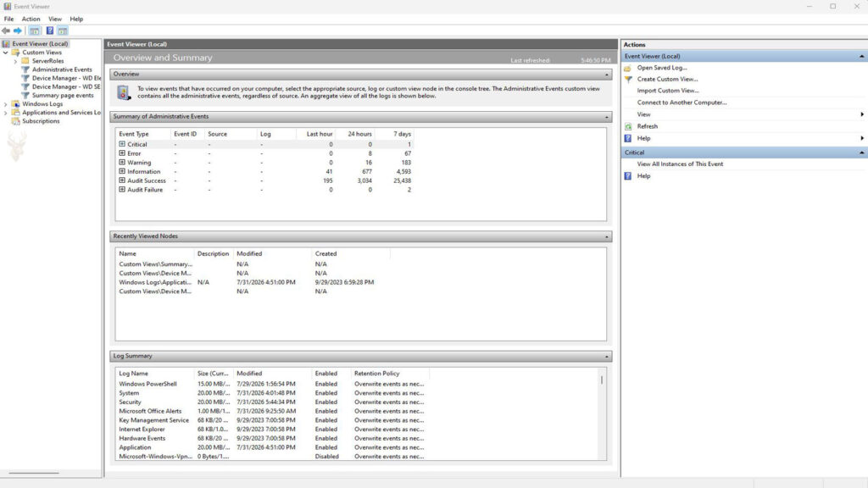The height and width of the screenshot is (488, 868).
Task: Expand the Audit Success event type row
Action: [x=122, y=180]
